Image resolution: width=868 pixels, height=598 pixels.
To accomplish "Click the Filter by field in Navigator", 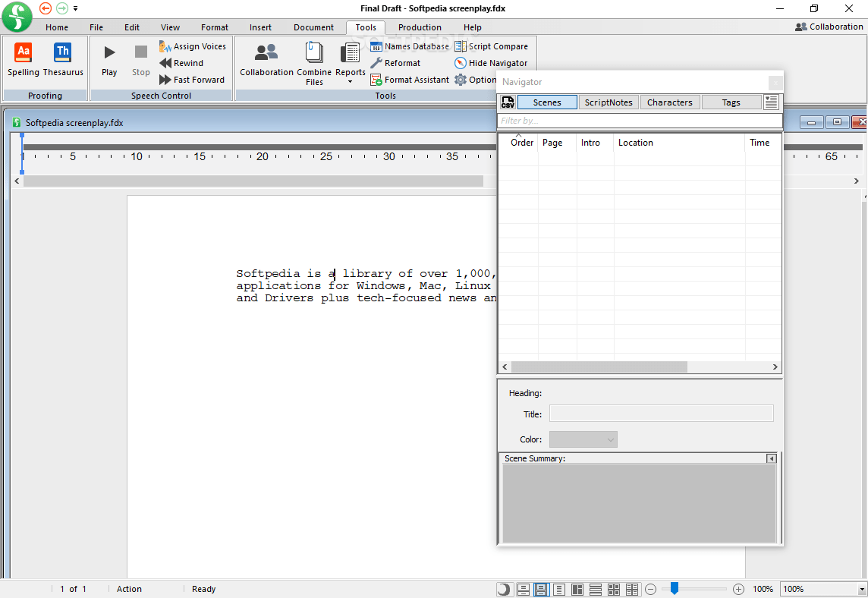I will [640, 121].
